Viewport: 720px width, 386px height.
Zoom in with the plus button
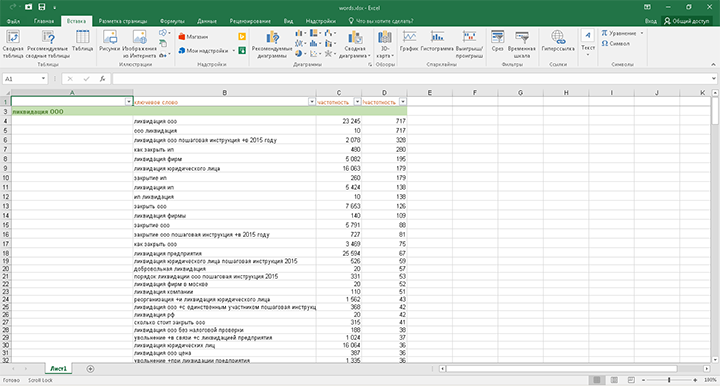point(695,380)
